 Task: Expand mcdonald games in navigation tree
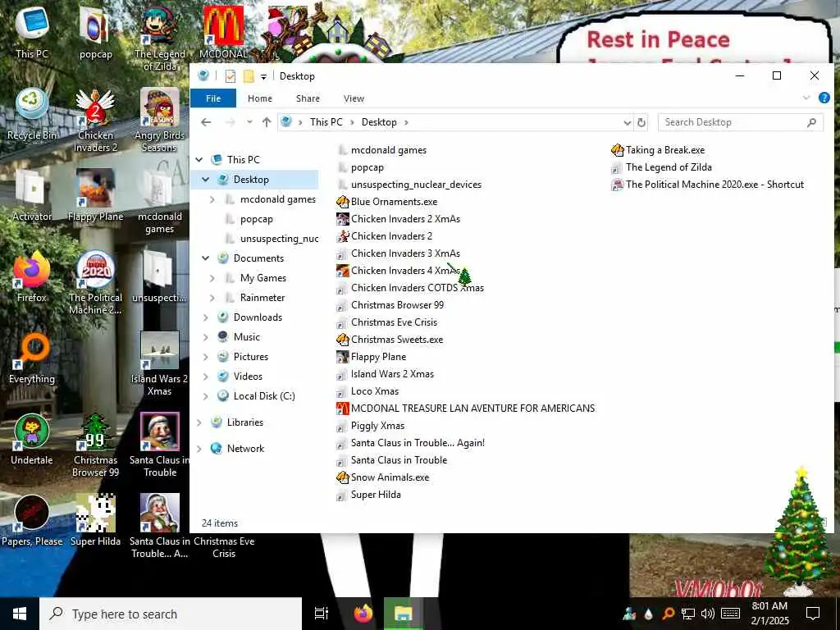click(212, 199)
